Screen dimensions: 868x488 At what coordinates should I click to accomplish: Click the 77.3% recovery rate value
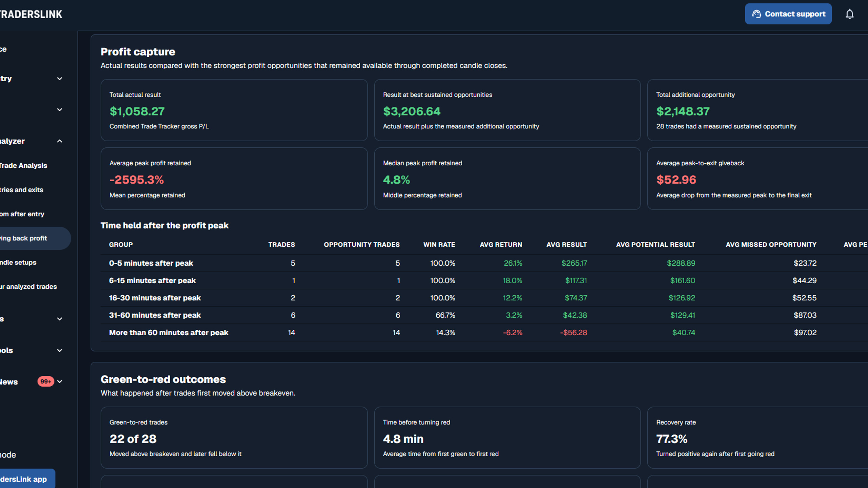(672, 439)
